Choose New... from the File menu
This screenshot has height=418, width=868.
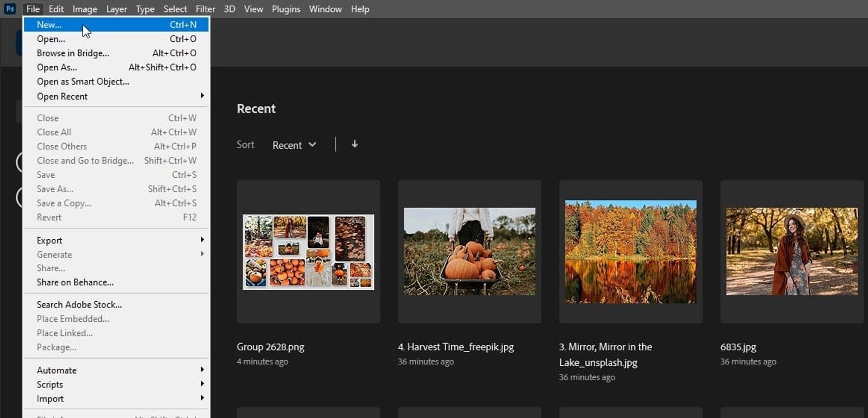[x=49, y=24]
